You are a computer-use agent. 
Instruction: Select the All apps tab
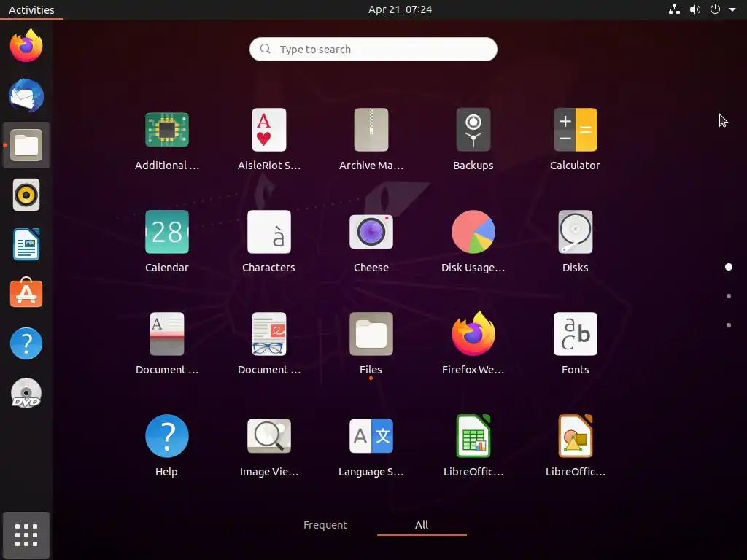click(x=422, y=525)
